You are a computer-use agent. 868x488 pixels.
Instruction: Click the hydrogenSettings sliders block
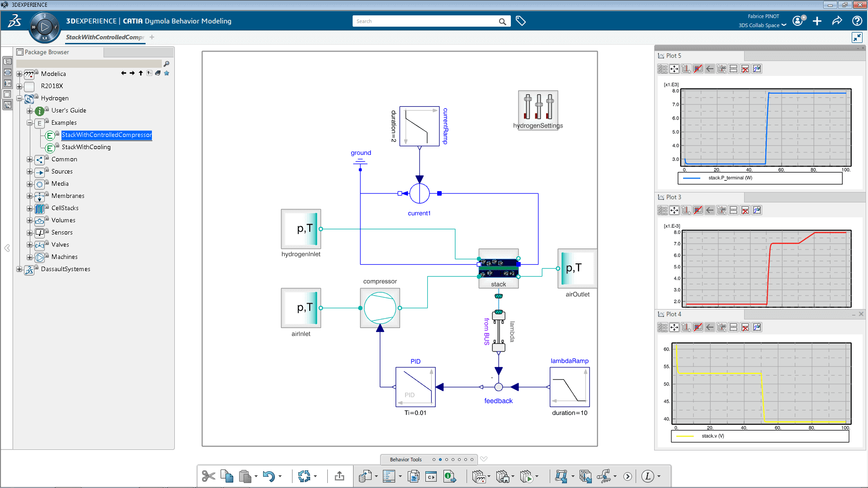point(538,106)
